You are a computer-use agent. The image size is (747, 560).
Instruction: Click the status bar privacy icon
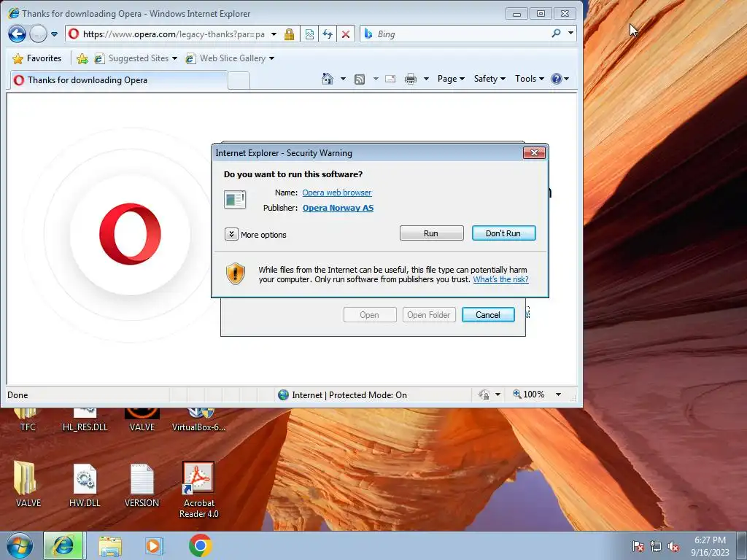(484, 394)
